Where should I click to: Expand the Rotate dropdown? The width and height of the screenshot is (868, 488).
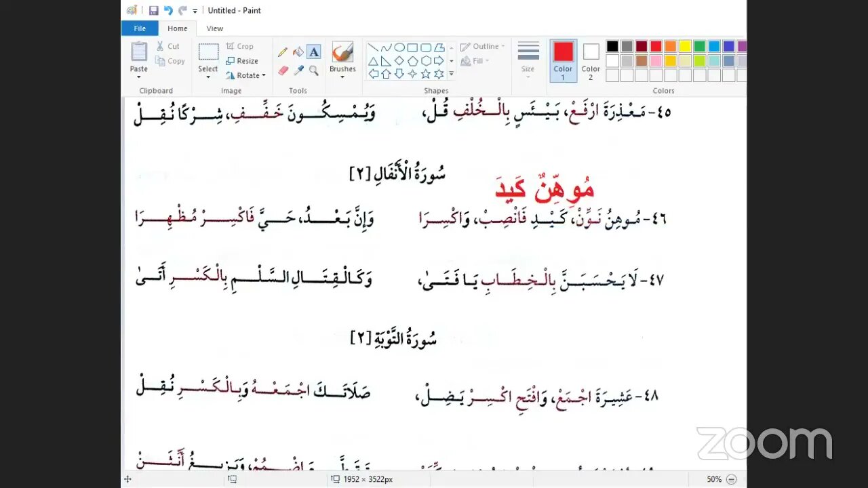(x=263, y=75)
